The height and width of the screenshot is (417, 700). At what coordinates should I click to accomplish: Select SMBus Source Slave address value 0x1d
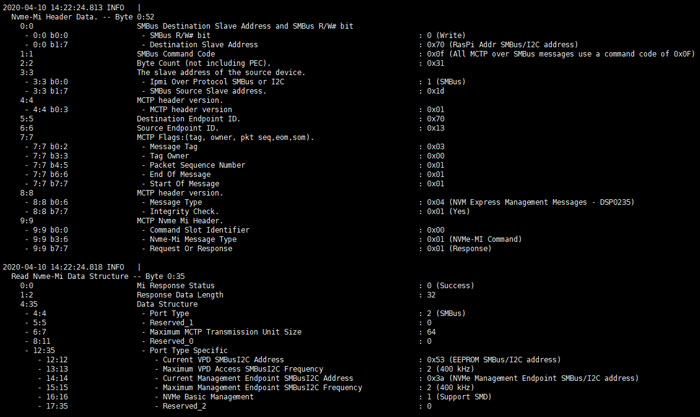435,91
